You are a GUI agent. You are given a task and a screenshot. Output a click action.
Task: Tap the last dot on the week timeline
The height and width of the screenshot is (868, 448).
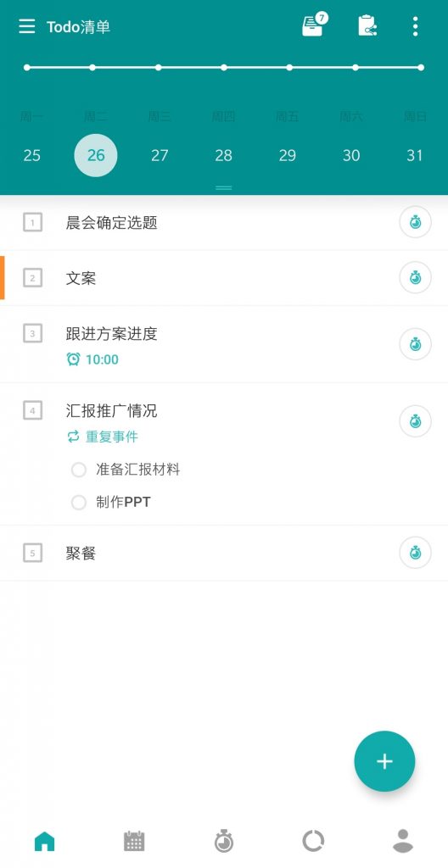(421, 68)
